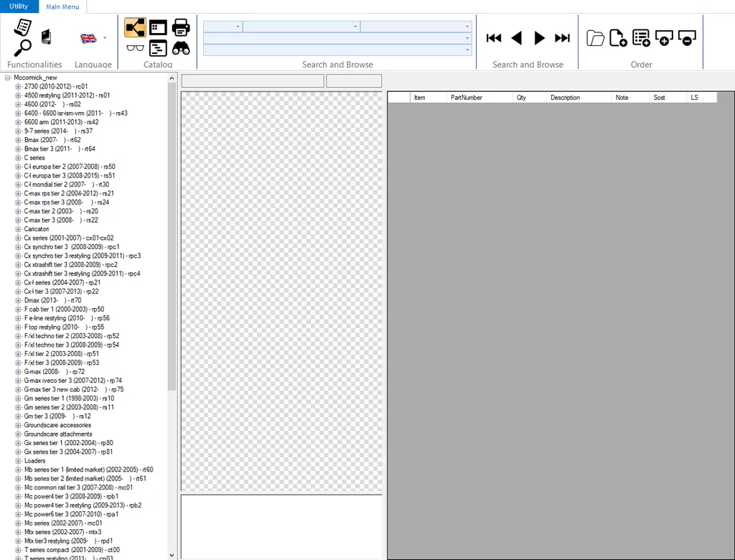Expand the Dmax (2013- ) - rt70 node
This screenshot has width=735, height=560.
18,301
